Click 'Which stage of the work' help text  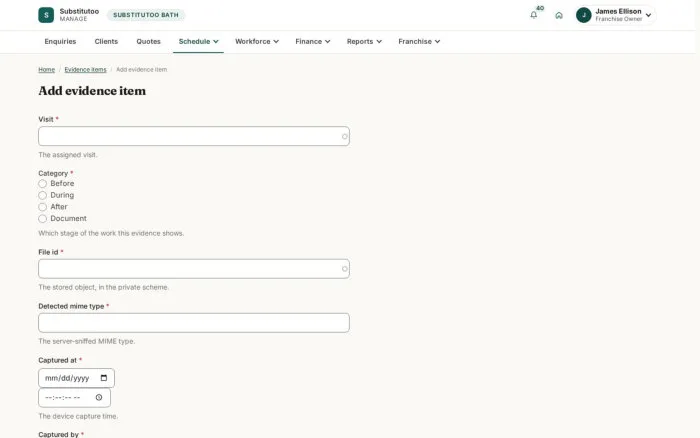click(111, 233)
